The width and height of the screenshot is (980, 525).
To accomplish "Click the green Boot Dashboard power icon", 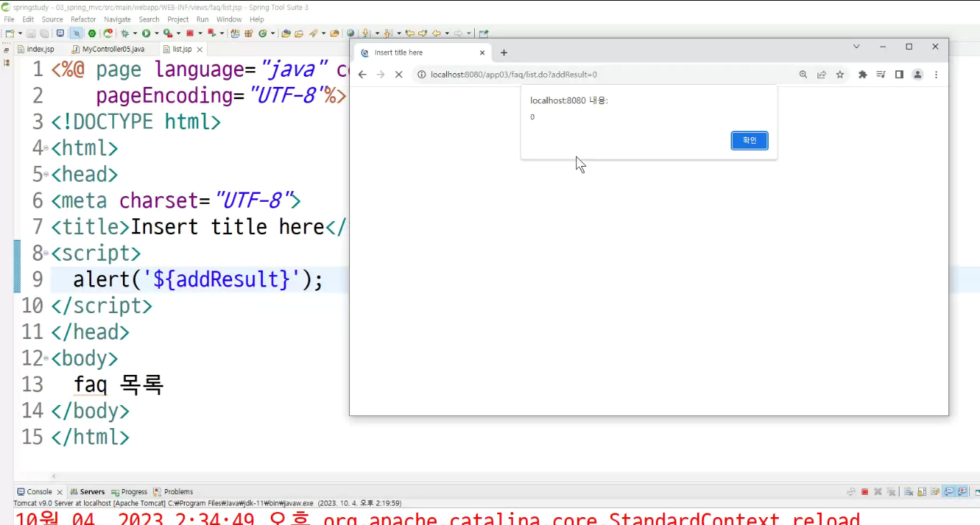I will 92,33.
